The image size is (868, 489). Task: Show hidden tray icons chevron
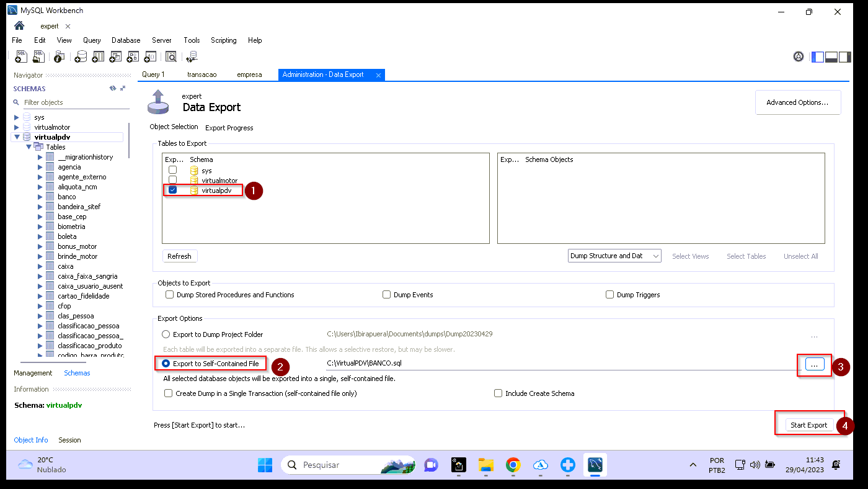click(x=693, y=464)
